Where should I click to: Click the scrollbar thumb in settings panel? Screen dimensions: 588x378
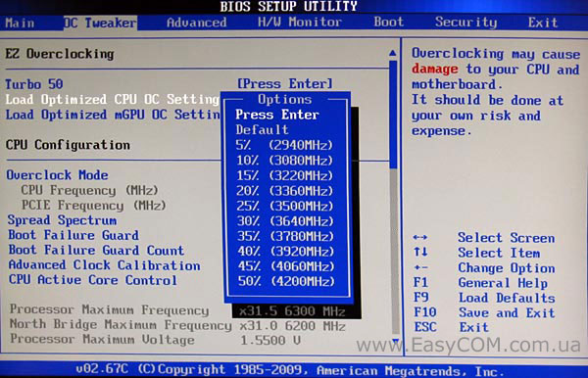[393, 115]
